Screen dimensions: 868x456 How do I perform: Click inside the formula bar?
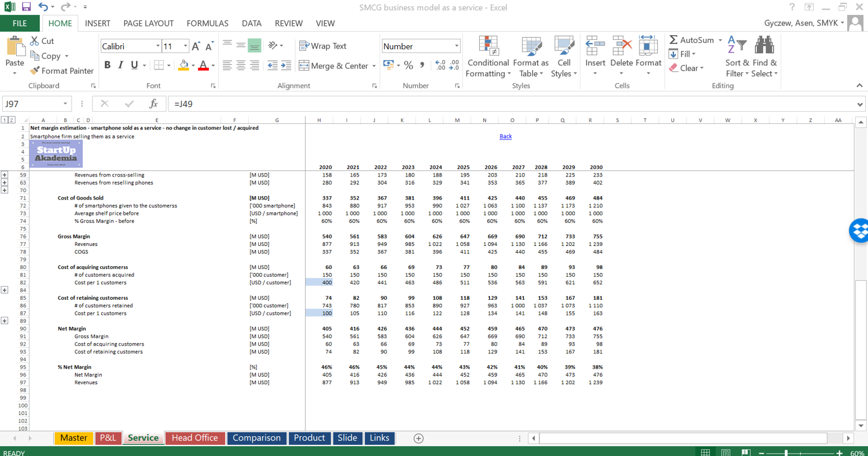(x=405, y=105)
